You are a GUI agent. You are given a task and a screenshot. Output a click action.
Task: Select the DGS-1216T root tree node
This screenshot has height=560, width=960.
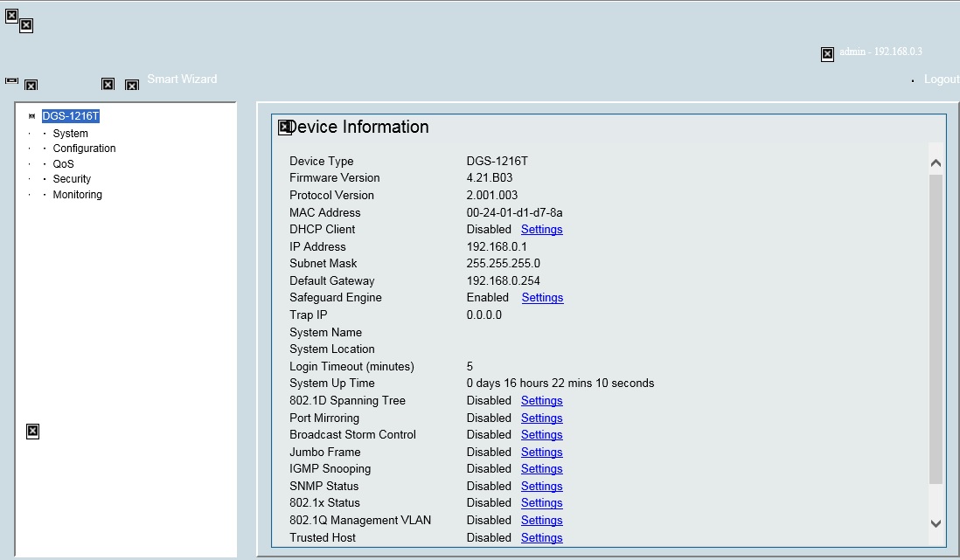pos(71,116)
